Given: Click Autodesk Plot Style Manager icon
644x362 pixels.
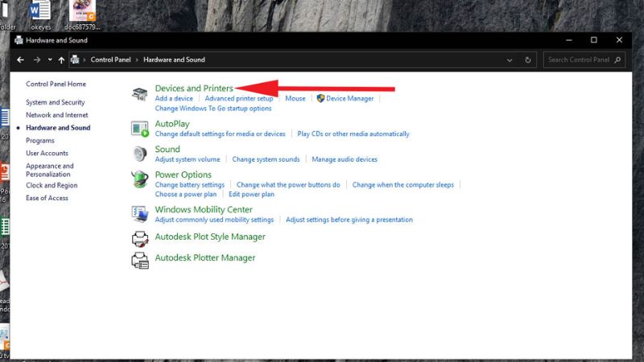Looking at the screenshot, I should [x=140, y=238].
